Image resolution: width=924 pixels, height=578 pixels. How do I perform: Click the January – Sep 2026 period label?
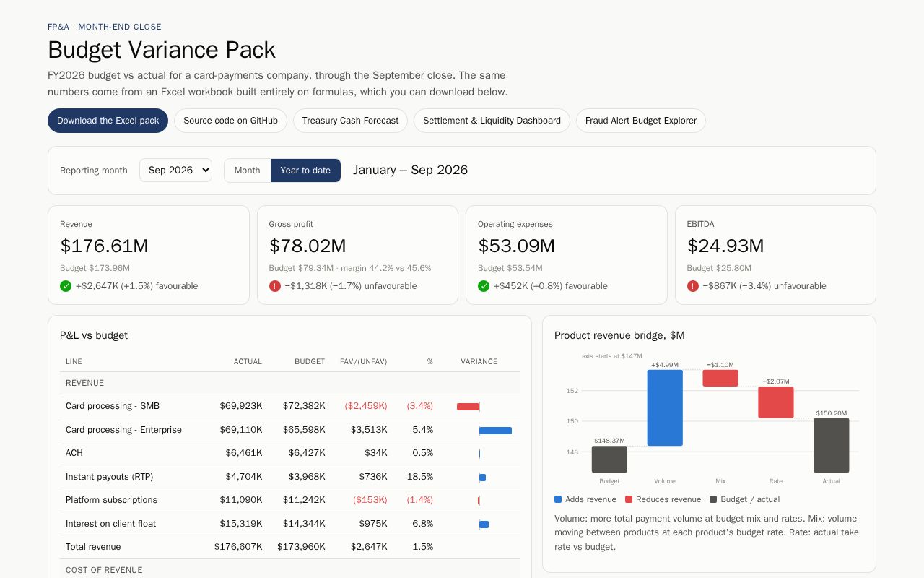coord(410,170)
